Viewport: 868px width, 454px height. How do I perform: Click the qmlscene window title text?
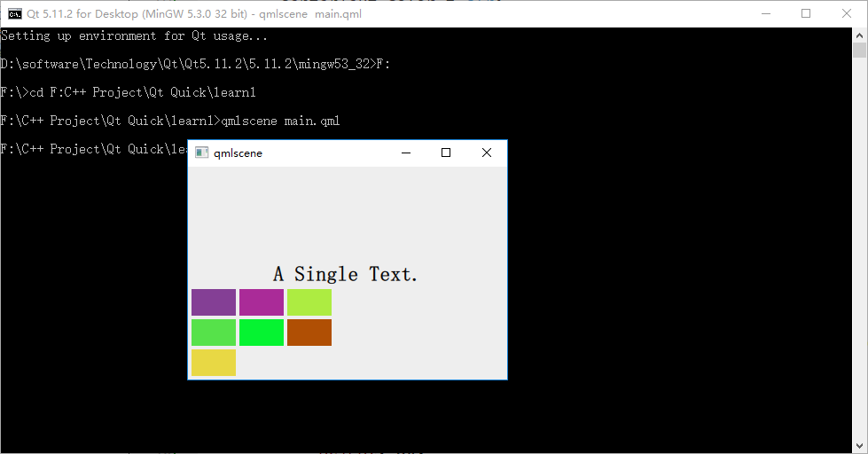238,153
